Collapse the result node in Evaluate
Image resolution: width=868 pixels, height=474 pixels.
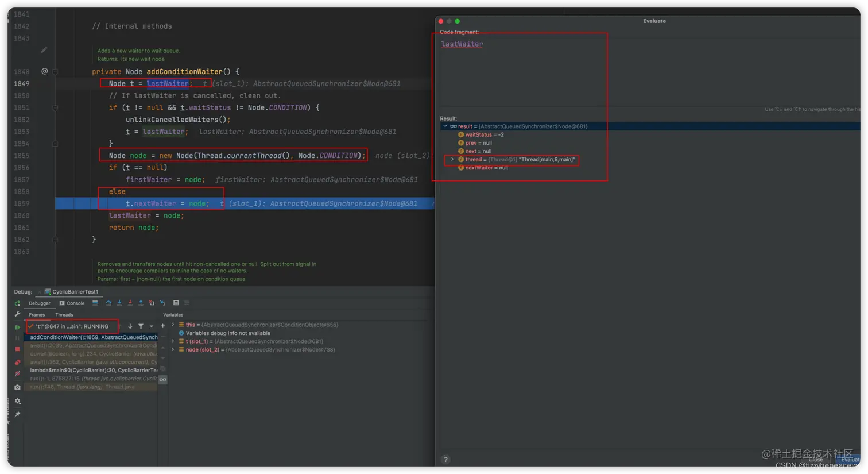(445, 126)
